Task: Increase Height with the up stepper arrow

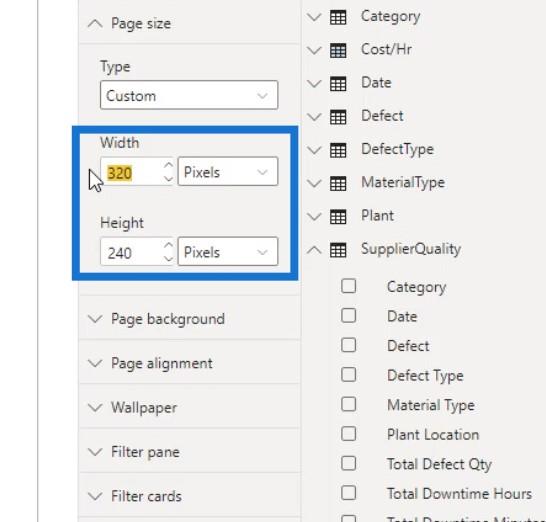Action: (169, 245)
